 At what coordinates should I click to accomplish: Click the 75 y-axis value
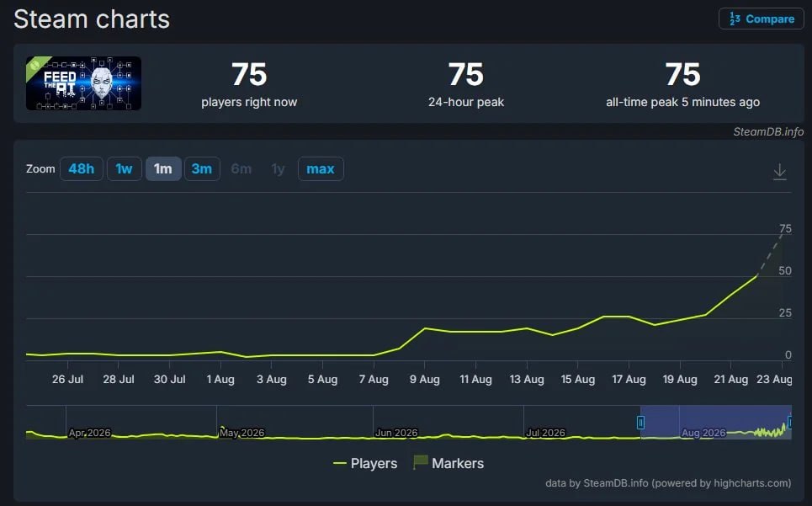click(x=785, y=228)
